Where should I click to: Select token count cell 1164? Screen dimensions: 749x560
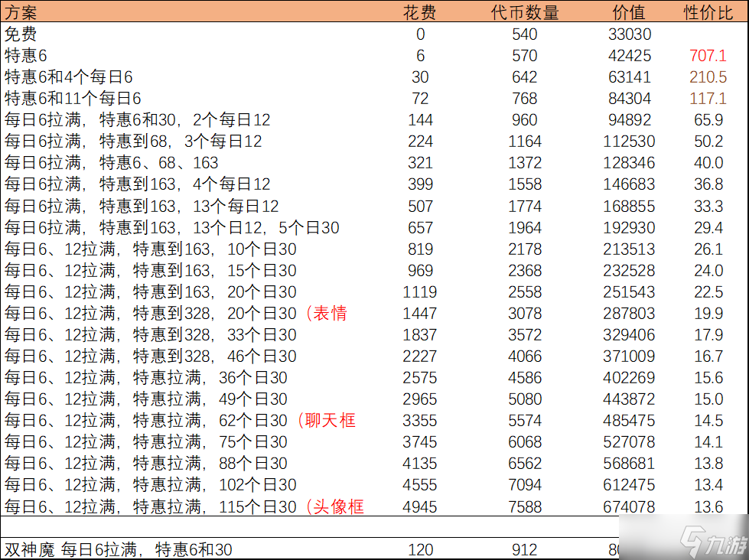coord(525,141)
